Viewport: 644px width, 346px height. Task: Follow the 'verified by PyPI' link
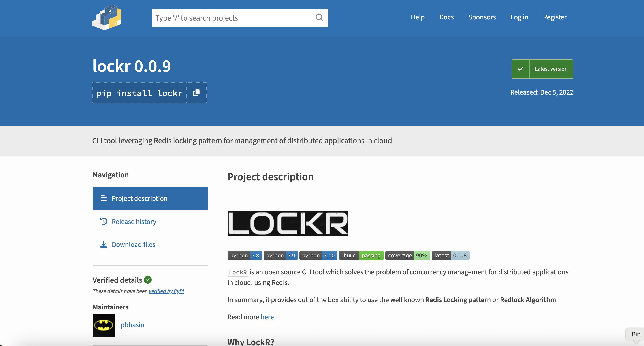click(166, 291)
